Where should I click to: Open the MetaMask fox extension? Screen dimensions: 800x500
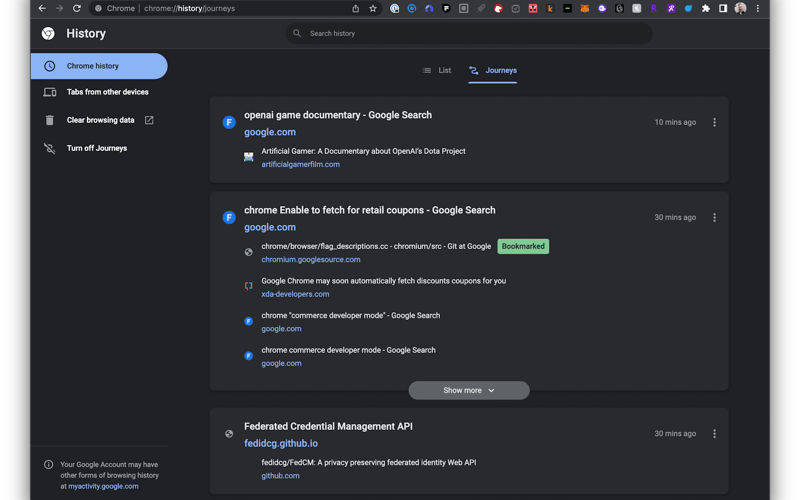(x=585, y=8)
